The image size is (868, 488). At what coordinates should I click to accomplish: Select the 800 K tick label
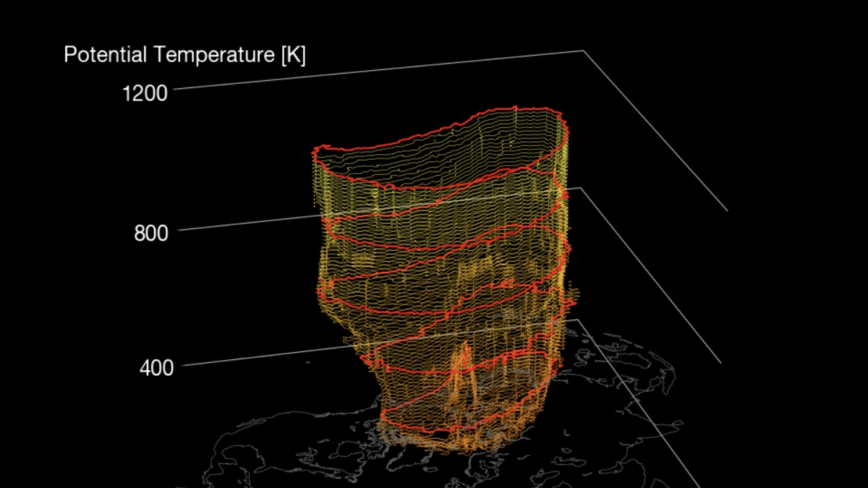151,233
